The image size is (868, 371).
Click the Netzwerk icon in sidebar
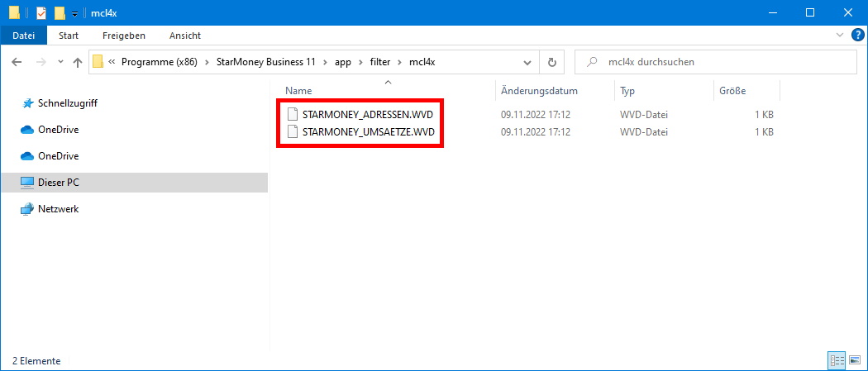(x=27, y=209)
